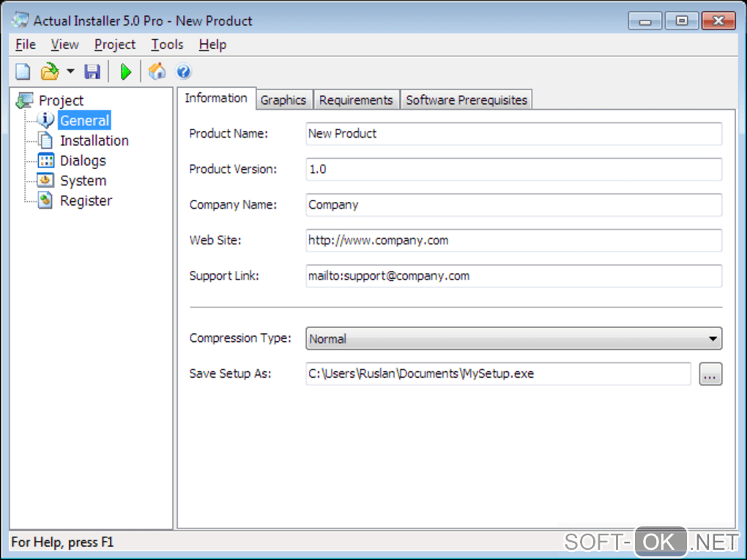747x560 pixels.
Task: Click the green Build play icon
Action: [126, 72]
